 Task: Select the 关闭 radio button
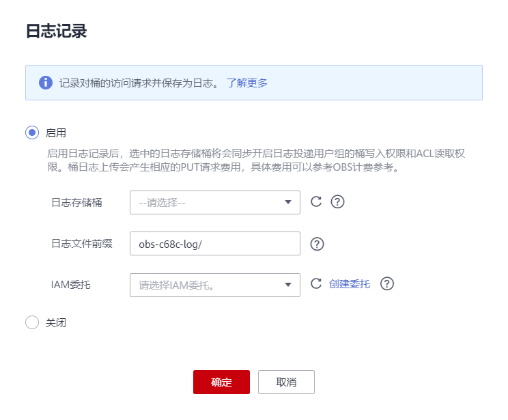pos(32,323)
